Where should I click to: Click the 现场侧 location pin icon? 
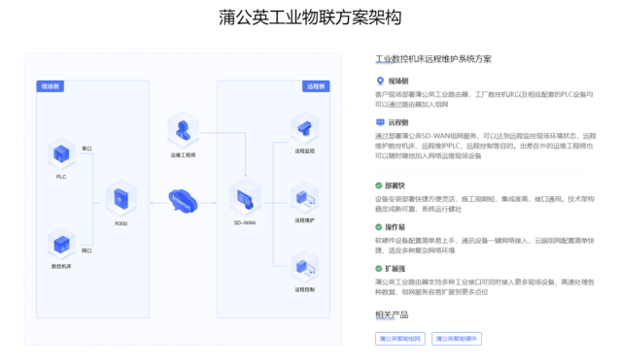point(380,81)
